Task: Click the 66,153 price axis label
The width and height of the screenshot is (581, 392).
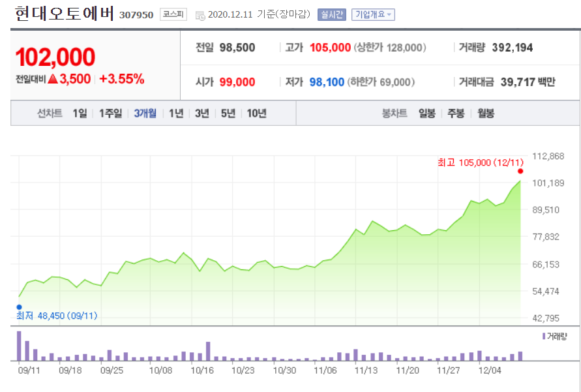Action: tap(545, 265)
